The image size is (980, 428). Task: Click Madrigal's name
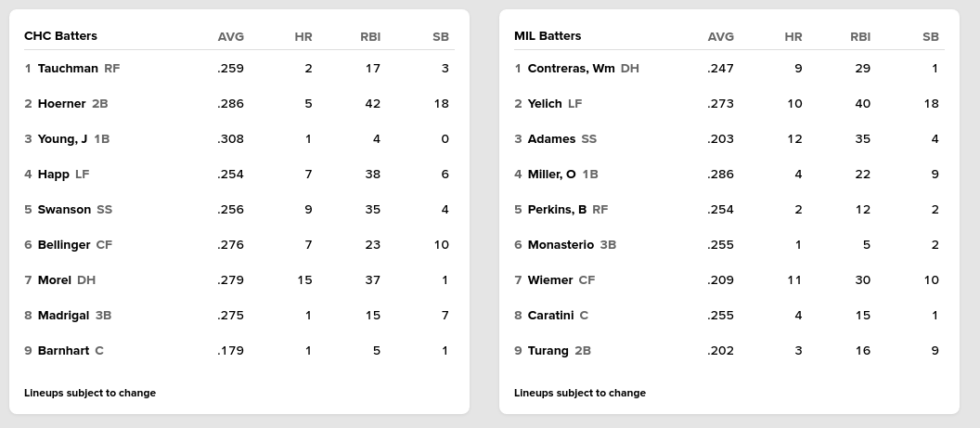(63, 316)
